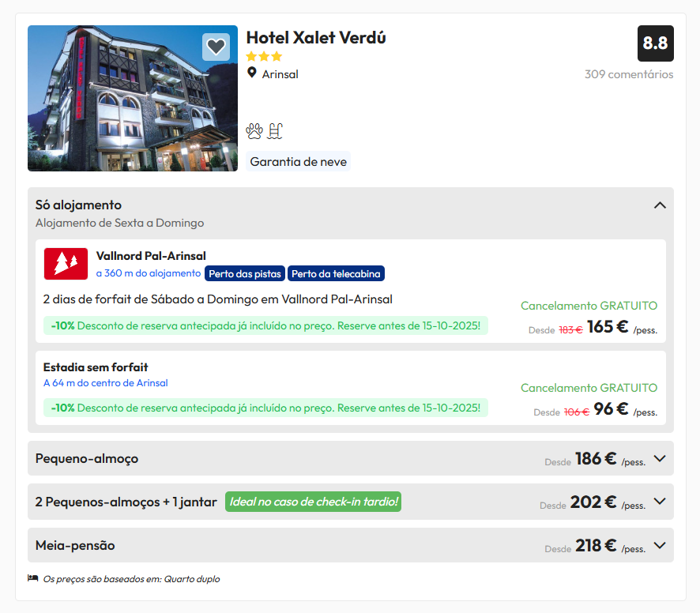Click the swimming pool amenity icon
Screen dimensions: 700x613
[275, 131]
